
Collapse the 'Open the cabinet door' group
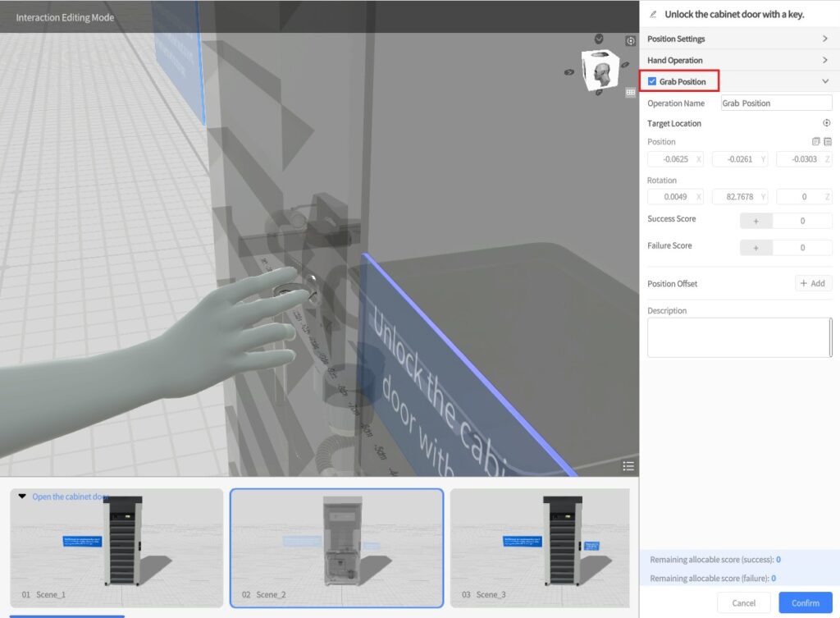pyautogui.click(x=22, y=497)
